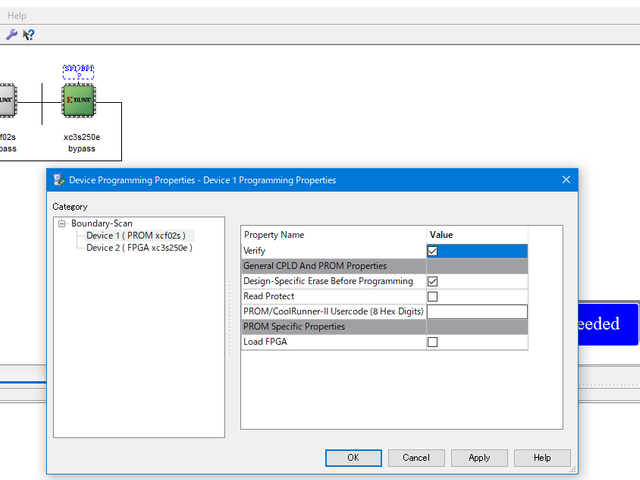Uncheck the Verify checkbox

click(x=433, y=251)
